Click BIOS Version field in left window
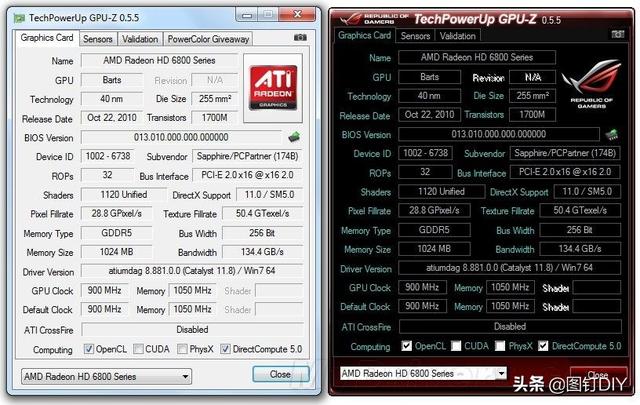The width and height of the screenshot is (640, 405). pyautogui.click(x=181, y=137)
